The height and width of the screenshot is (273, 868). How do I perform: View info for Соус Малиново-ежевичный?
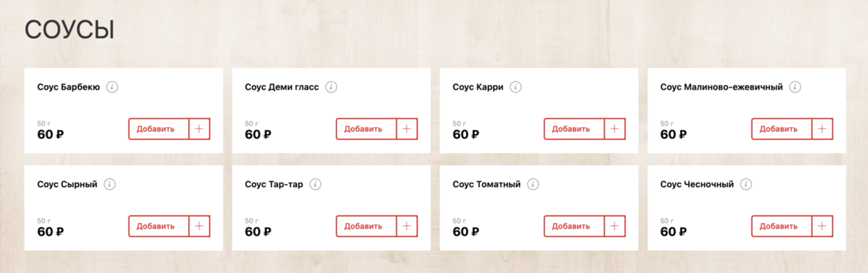tap(795, 87)
